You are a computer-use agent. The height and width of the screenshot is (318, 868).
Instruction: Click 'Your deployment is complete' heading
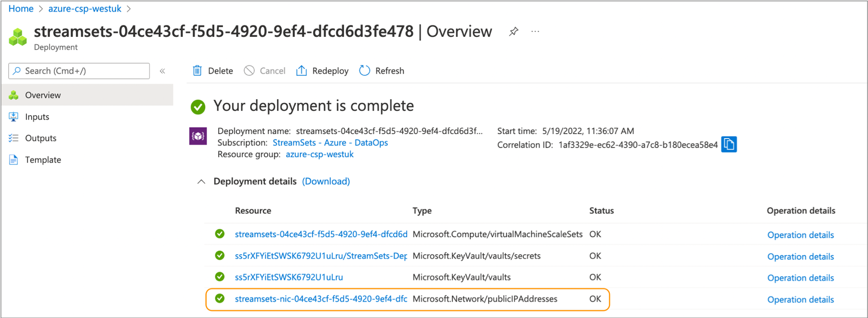[313, 106]
